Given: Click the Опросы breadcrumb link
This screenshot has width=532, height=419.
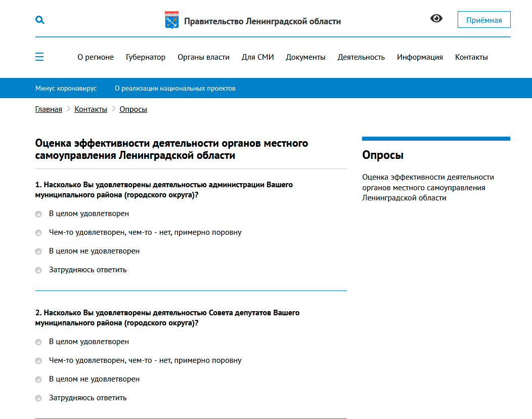Looking at the screenshot, I should click(x=133, y=109).
